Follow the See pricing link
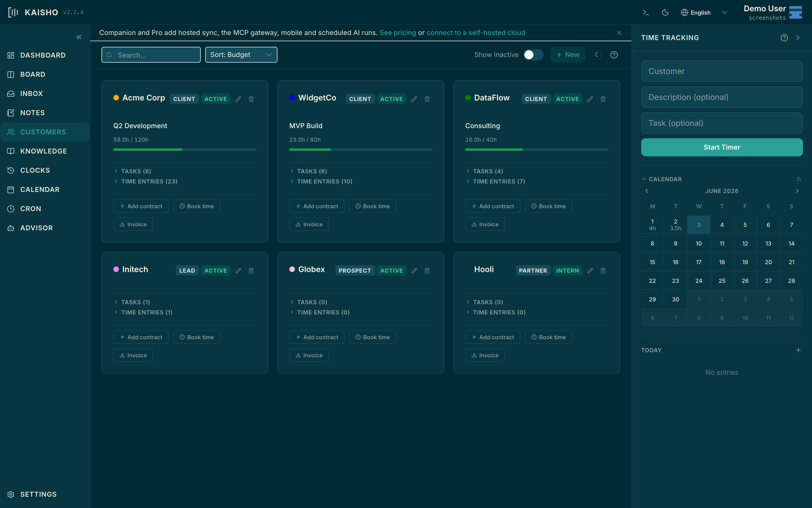 398,32
